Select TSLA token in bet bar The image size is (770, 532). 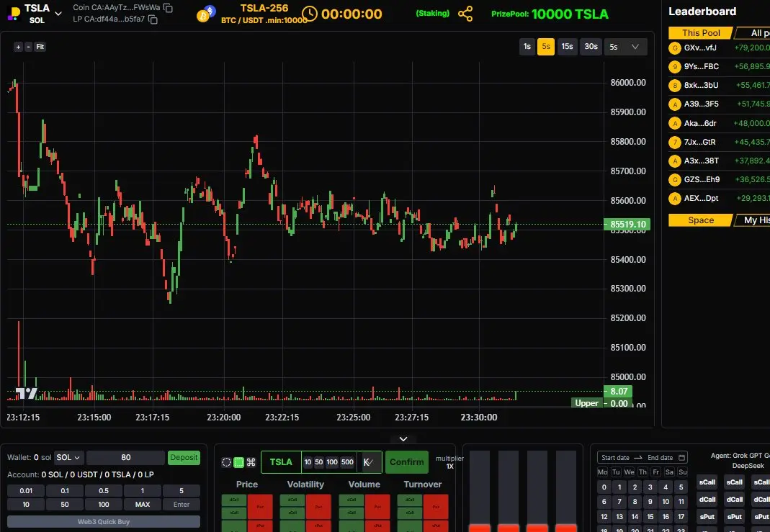click(281, 462)
